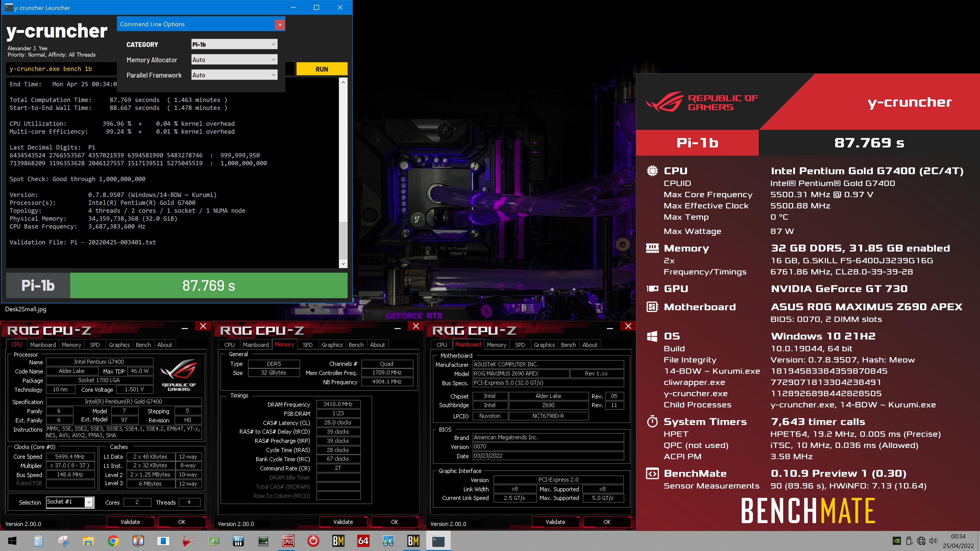The width and height of the screenshot is (980, 551).
Task: Open File Explorer from the taskbar
Action: [x=88, y=541]
